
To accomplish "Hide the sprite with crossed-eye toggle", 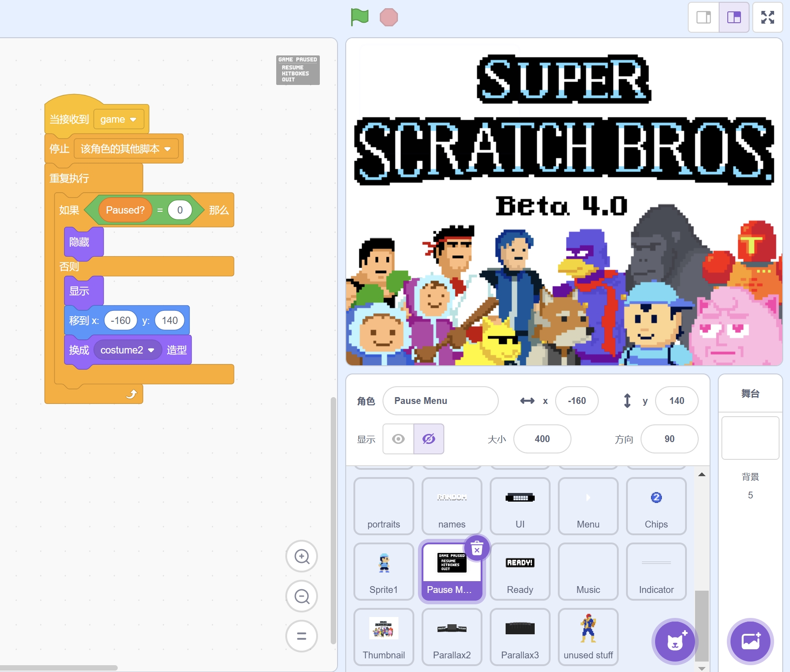I will [x=428, y=439].
